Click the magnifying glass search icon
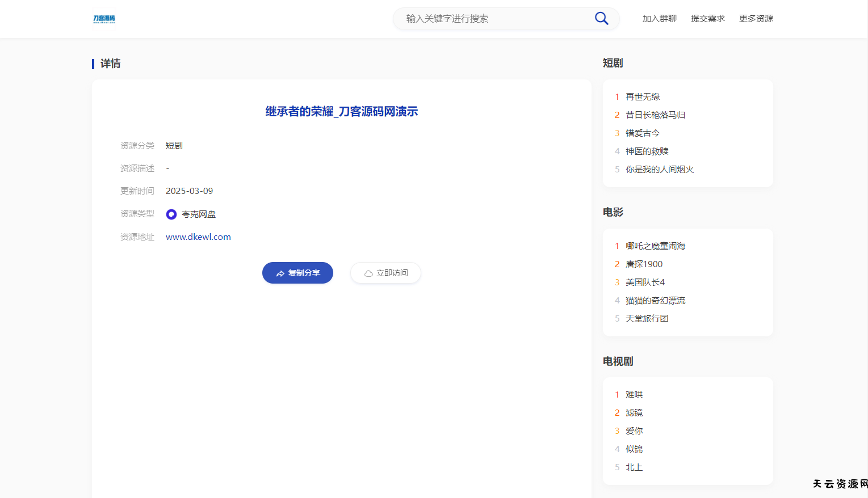 pos(601,19)
